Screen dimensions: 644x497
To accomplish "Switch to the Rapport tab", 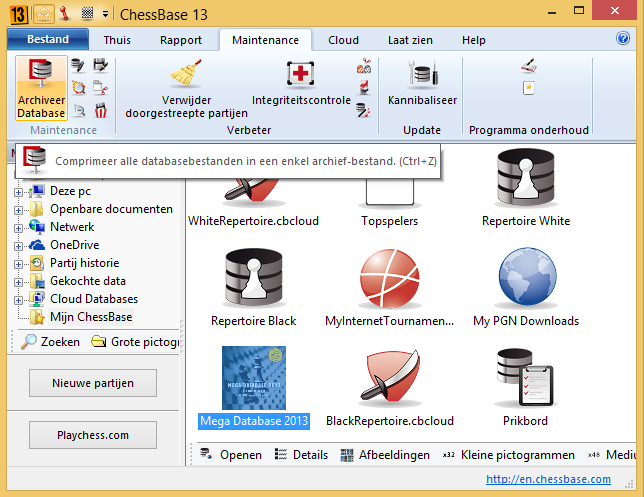I will [181, 40].
